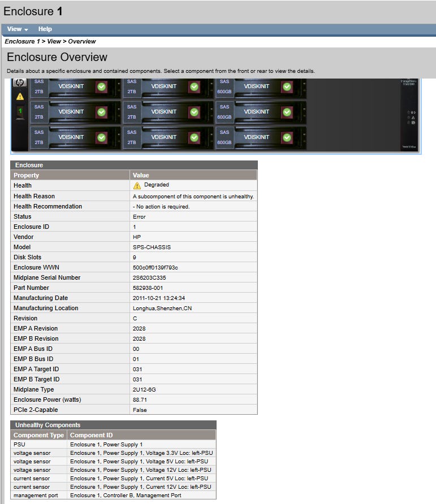Viewport: 436px width, 504px height.
Task: Click green check on bottom-row second 2TB disk
Action: click(x=194, y=137)
